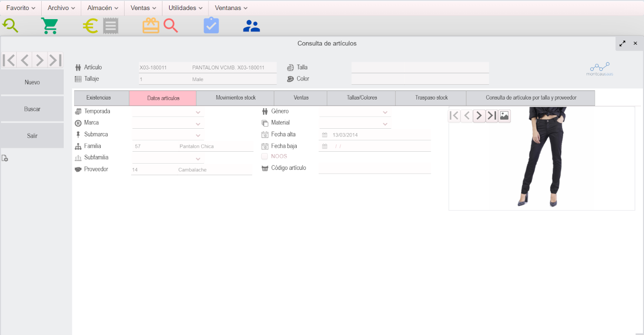Image resolution: width=644 pixels, height=335 pixels.
Task: Open the gift card icon in toolbar
Action: (x=151, y=26)
